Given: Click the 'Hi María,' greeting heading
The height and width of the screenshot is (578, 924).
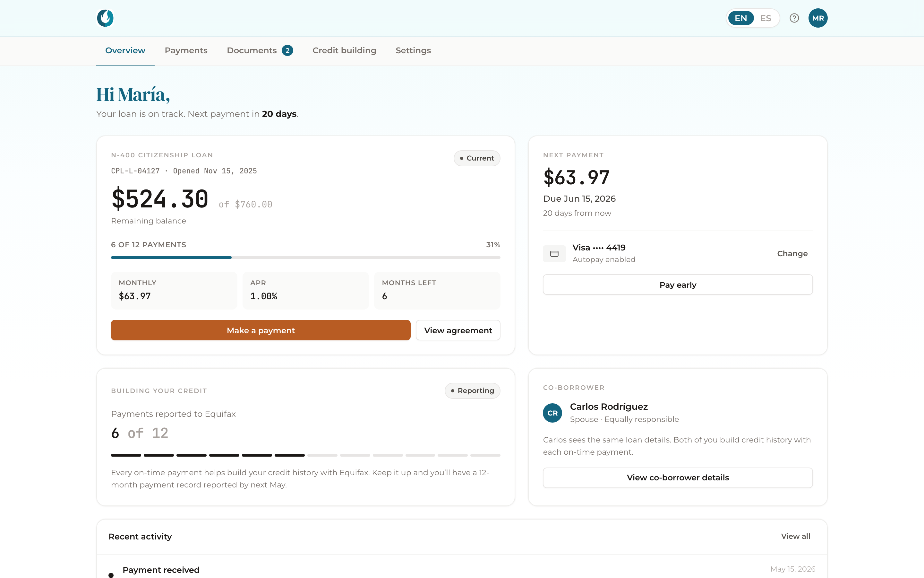Looking at the screenshot, I should click(133, 94).
